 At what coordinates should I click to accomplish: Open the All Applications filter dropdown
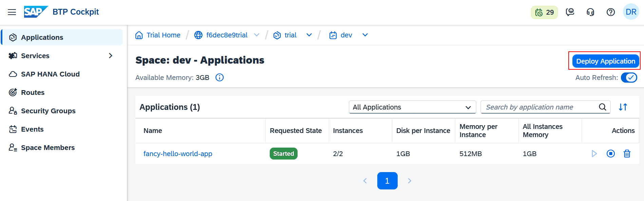(412, 107)
